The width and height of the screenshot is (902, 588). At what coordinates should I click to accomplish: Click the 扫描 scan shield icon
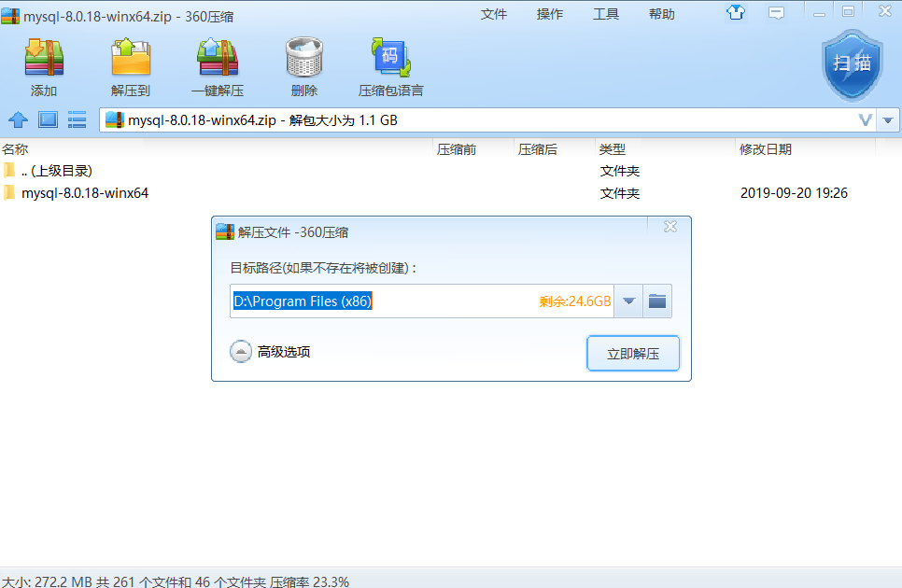[852, 65]
